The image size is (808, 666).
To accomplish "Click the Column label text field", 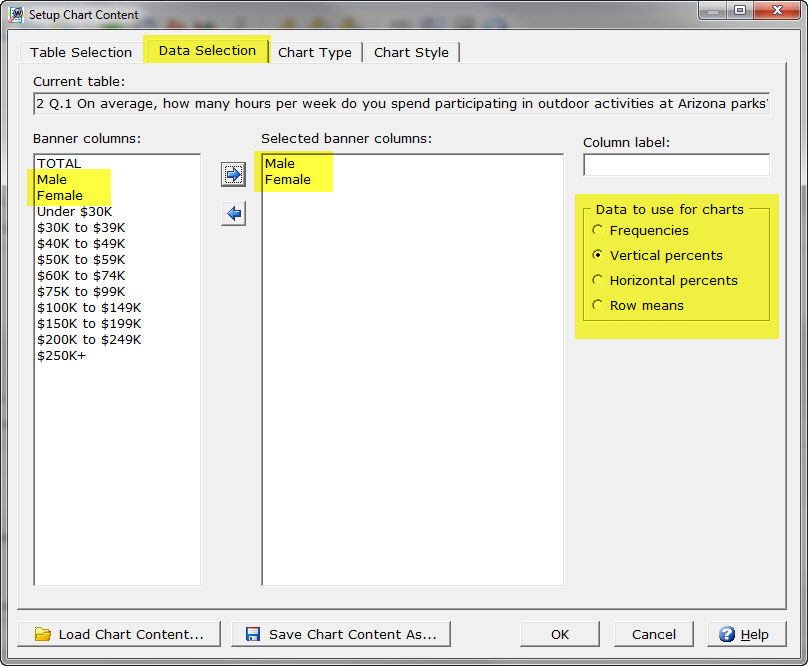I will click(x=676, y=164).
